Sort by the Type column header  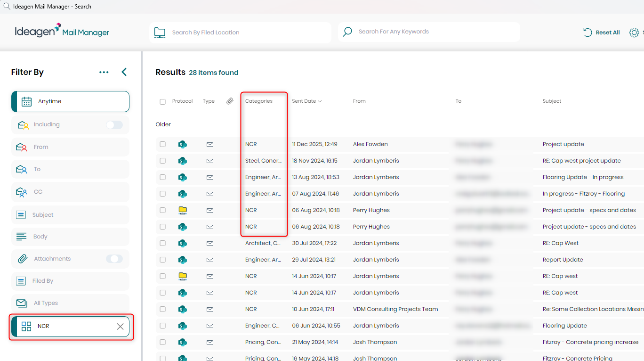[209, 101]
